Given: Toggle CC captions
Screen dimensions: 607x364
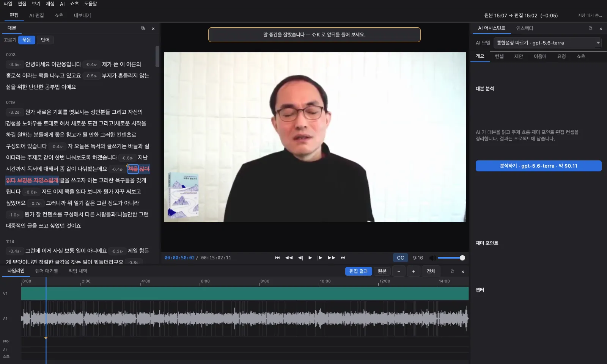Looking at the screenshot, I should coord(401,258).
